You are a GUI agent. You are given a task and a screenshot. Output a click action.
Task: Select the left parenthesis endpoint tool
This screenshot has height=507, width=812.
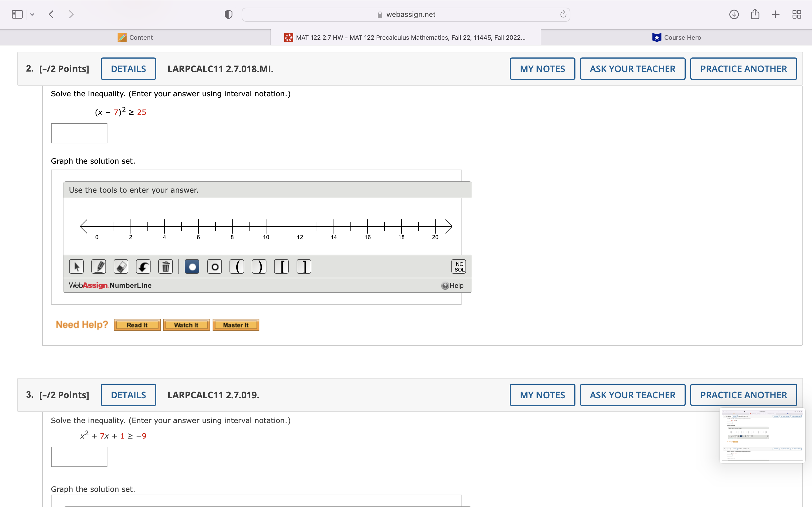click(237, 266)
